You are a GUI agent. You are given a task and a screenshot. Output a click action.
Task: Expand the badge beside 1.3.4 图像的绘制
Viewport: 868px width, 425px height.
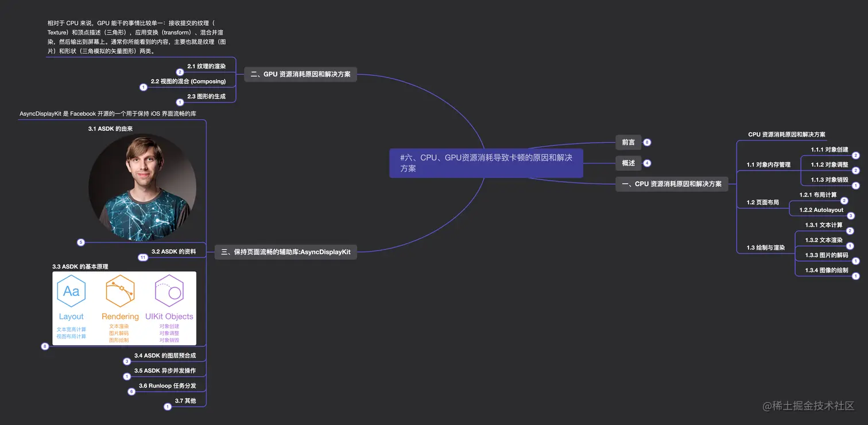coord(855,276)
